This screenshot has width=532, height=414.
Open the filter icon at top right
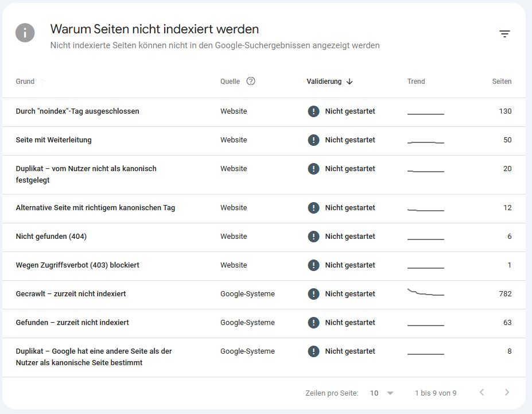pos(504,34)
